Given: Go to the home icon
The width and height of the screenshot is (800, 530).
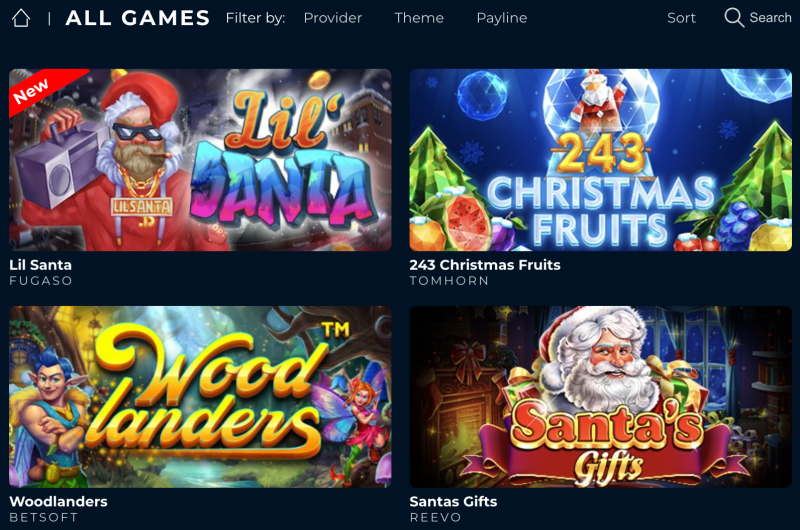Looking at the screenshot, I should click(x=21, y=18).
